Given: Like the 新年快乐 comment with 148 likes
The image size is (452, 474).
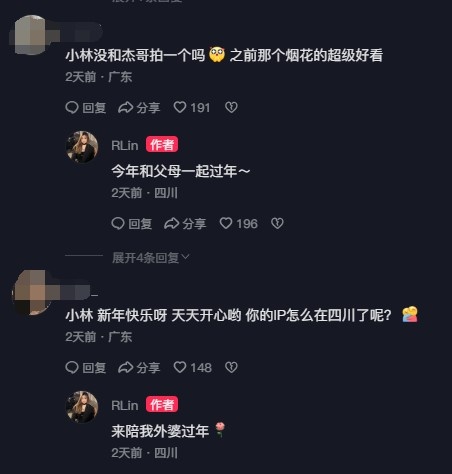Looking at the screenshot, I should point(192,367).
